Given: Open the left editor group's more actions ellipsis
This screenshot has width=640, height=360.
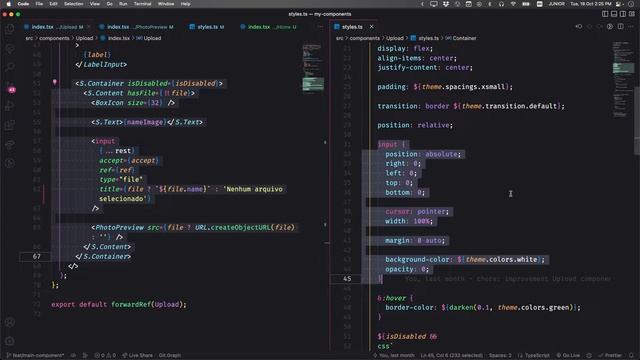Looking at the screenshot, I should pyautogui.click(x=320, y=27).
